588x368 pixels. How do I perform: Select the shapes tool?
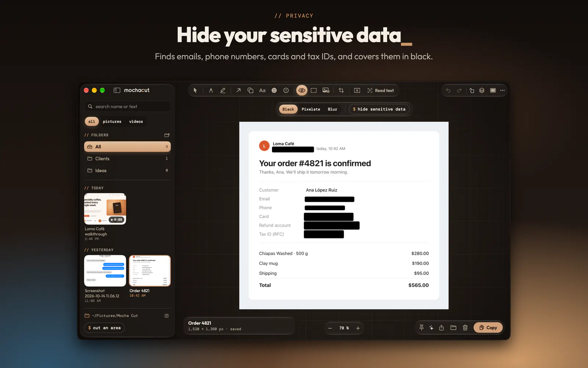point(250,91)
